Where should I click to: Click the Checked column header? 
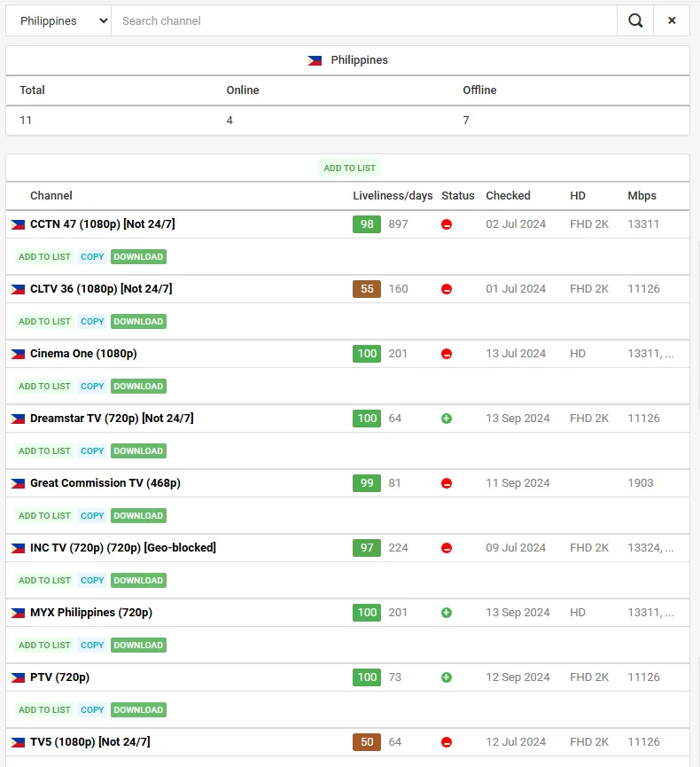point(508,196)
